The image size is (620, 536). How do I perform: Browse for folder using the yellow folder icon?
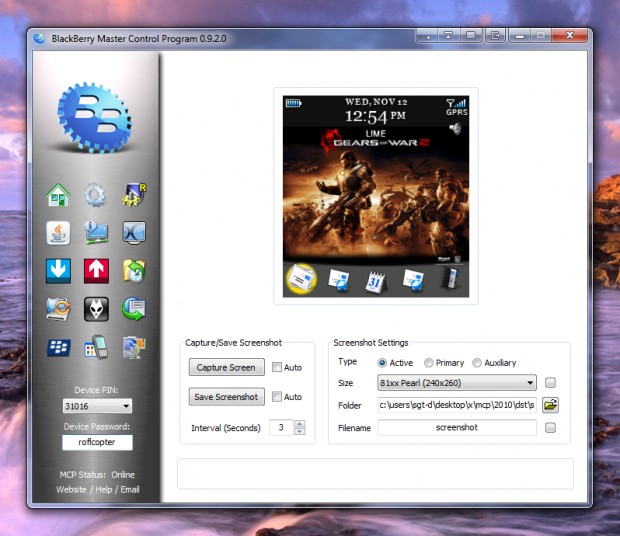tap(550, 405)
